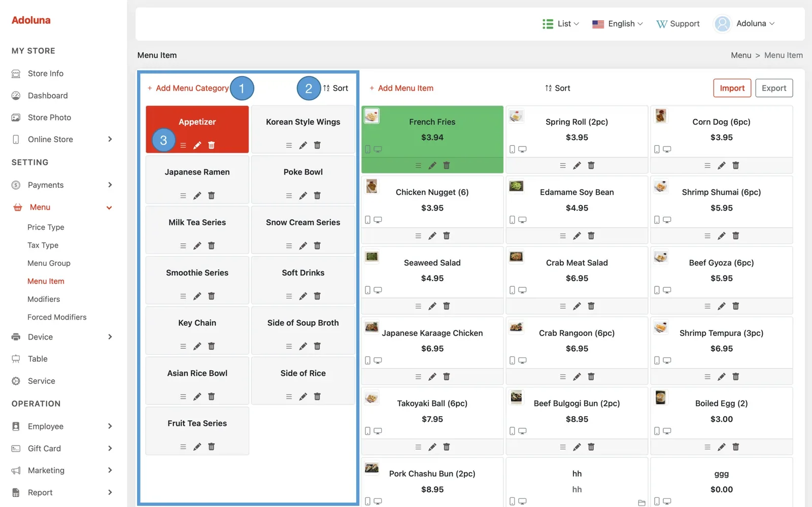Screen dimensions: 812x507
Task: Delete the Side of Rice category
Action: pyautogui.click(x=317, y=397)
